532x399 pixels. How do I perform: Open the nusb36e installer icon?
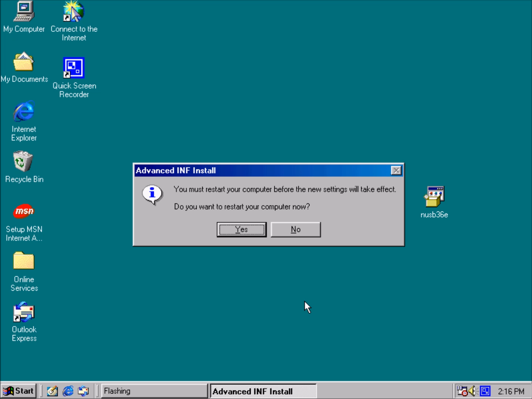coord(434,195)
